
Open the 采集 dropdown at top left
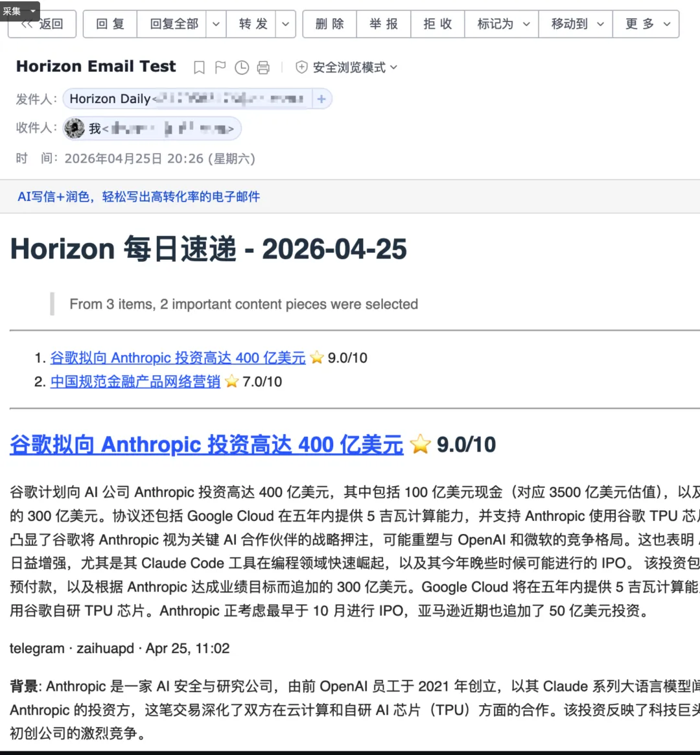(19, 10)
